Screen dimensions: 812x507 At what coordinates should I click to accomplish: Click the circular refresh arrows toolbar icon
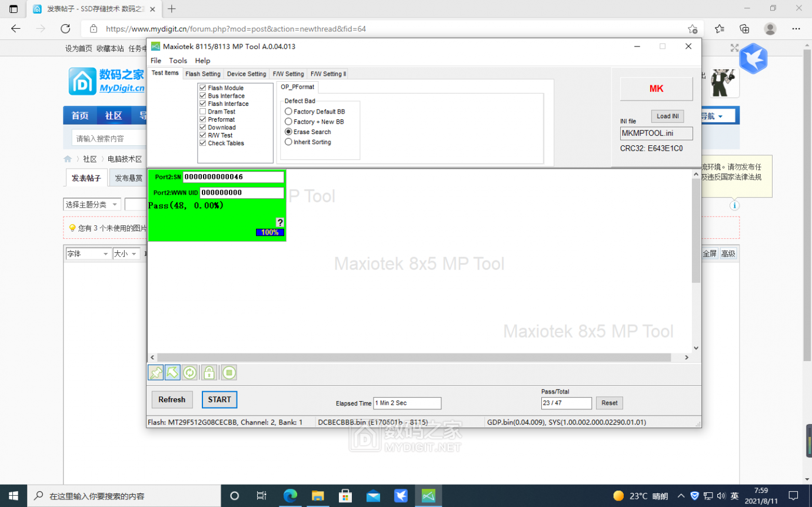tap(189, 372)
